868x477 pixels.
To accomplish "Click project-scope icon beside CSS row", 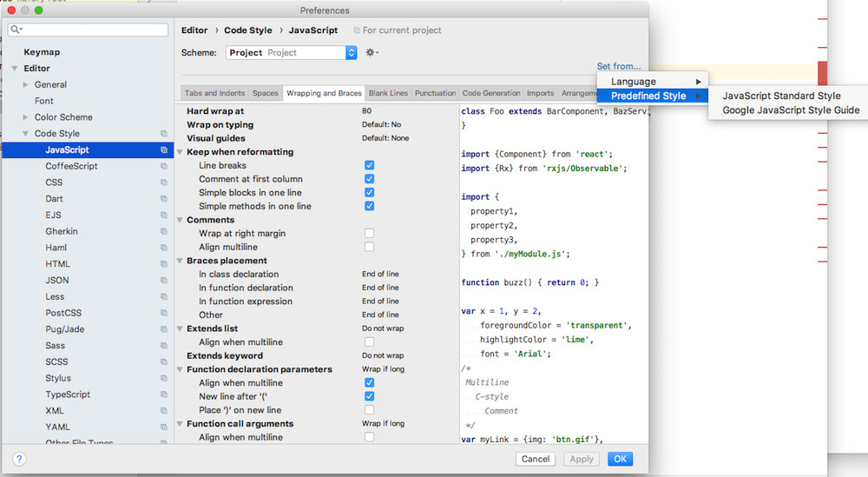I will 164,182.
